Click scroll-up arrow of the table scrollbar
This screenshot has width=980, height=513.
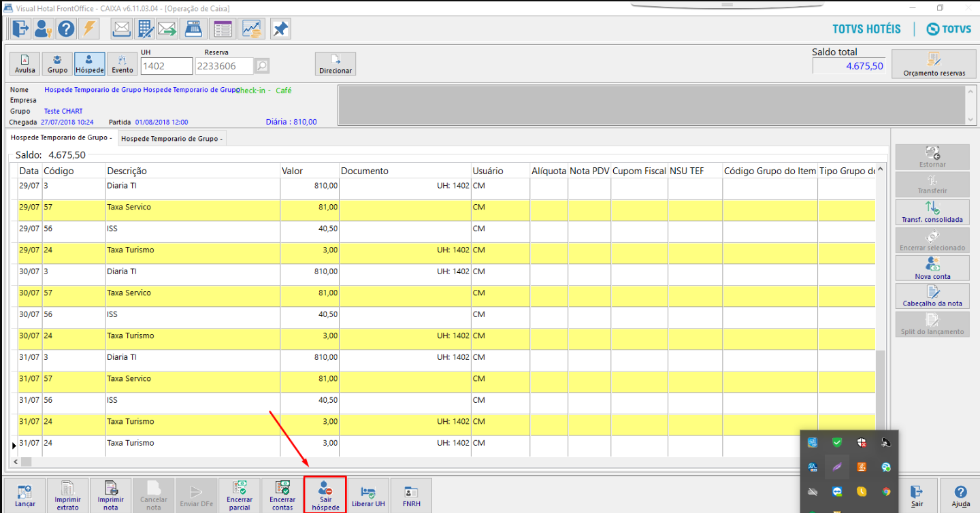coord(881,170)
